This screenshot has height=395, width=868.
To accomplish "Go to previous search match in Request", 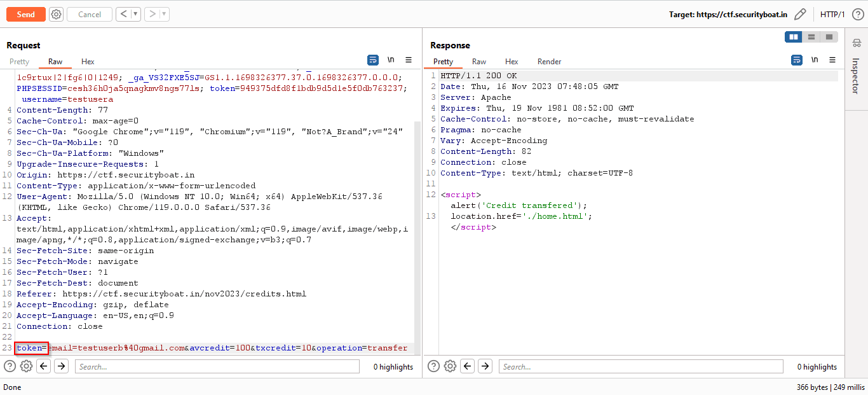I will coord(43,366).
